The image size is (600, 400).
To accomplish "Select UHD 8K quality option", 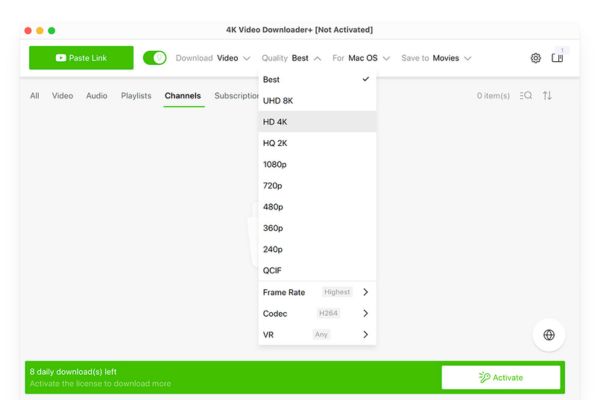I will [317, 101].
